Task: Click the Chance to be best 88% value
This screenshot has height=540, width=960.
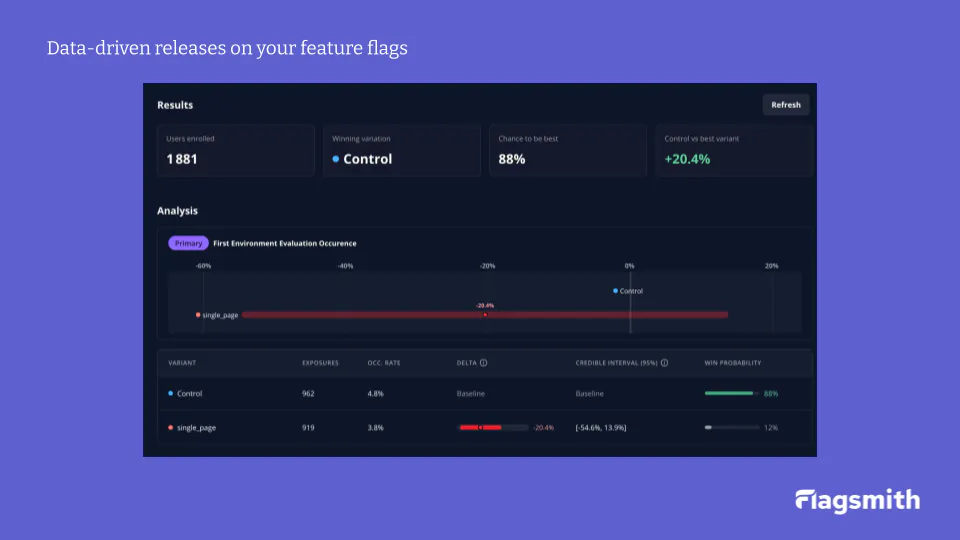Action: point(512,159)
